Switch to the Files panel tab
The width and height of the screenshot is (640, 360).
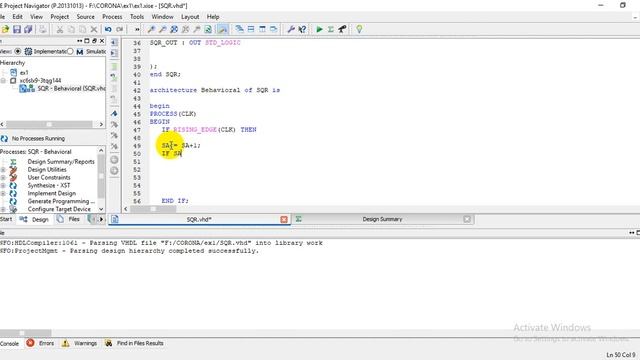coord(69,220)
